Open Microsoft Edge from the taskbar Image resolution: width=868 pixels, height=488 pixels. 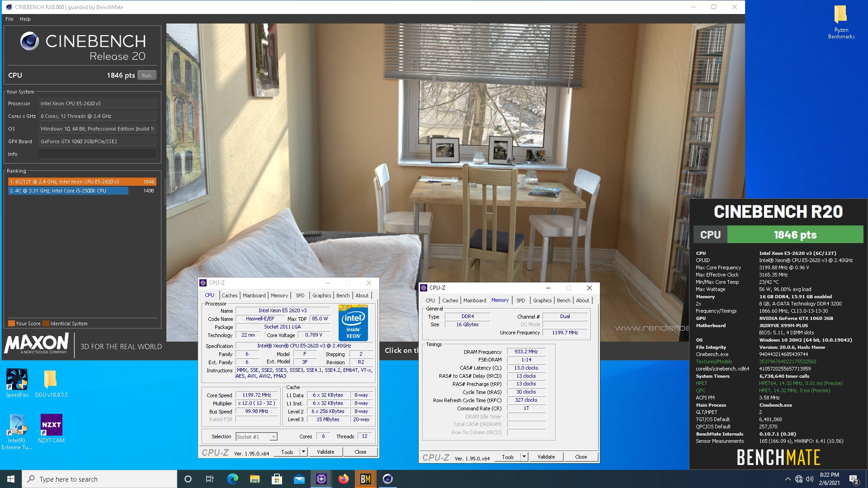tap(232, 479)
